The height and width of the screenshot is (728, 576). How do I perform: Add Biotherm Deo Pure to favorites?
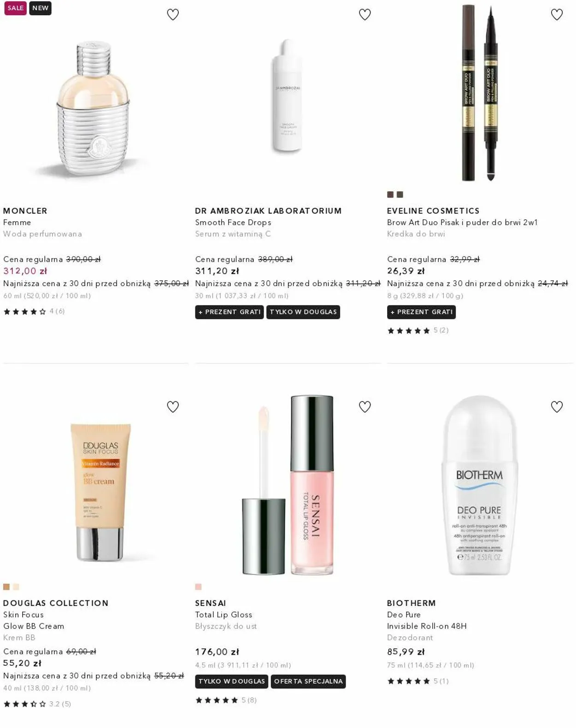click(557, 407)
